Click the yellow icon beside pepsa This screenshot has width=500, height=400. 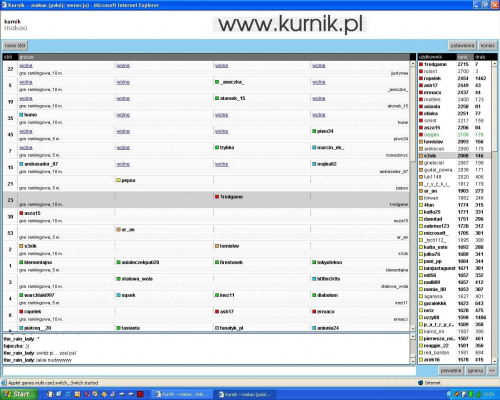pos(118,180)
